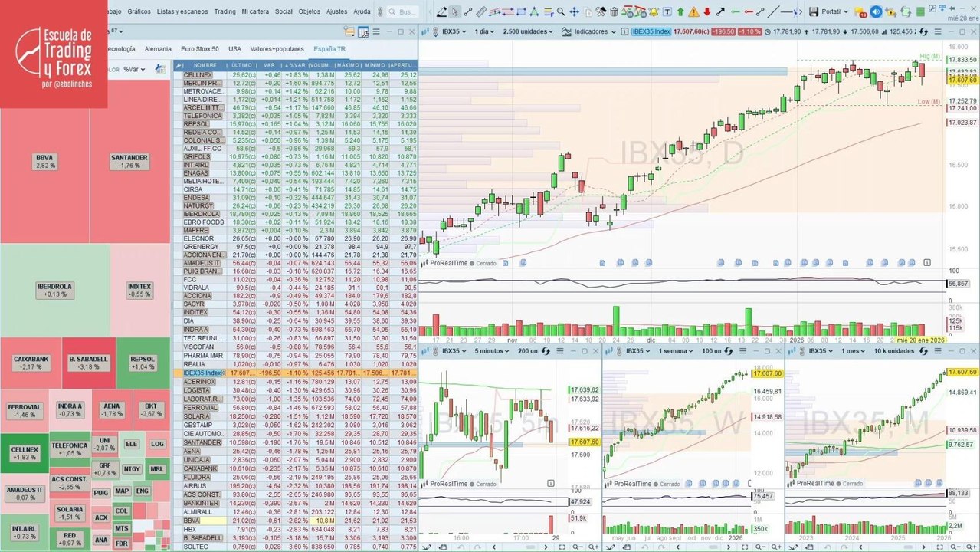Viewport: 980px width, 552px height.
Task: Select the cursor pointer tool
Action: point(455,11)
